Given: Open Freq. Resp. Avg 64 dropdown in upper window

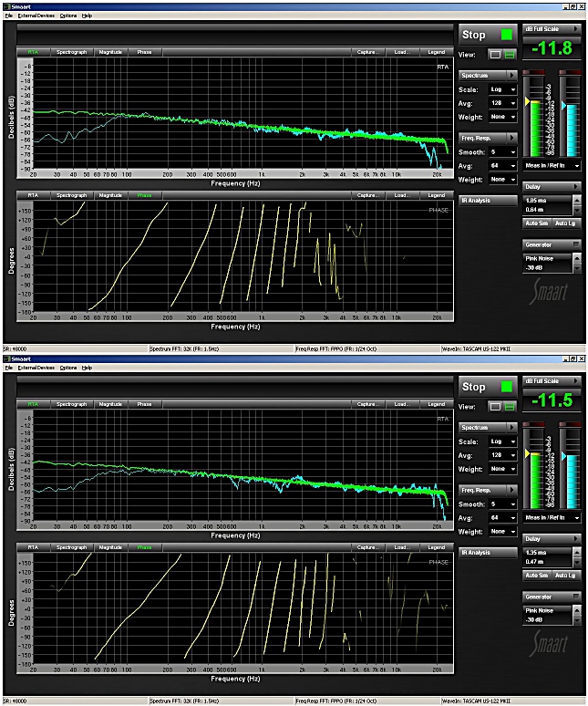Looking at the screenshot, I should 503,166.
